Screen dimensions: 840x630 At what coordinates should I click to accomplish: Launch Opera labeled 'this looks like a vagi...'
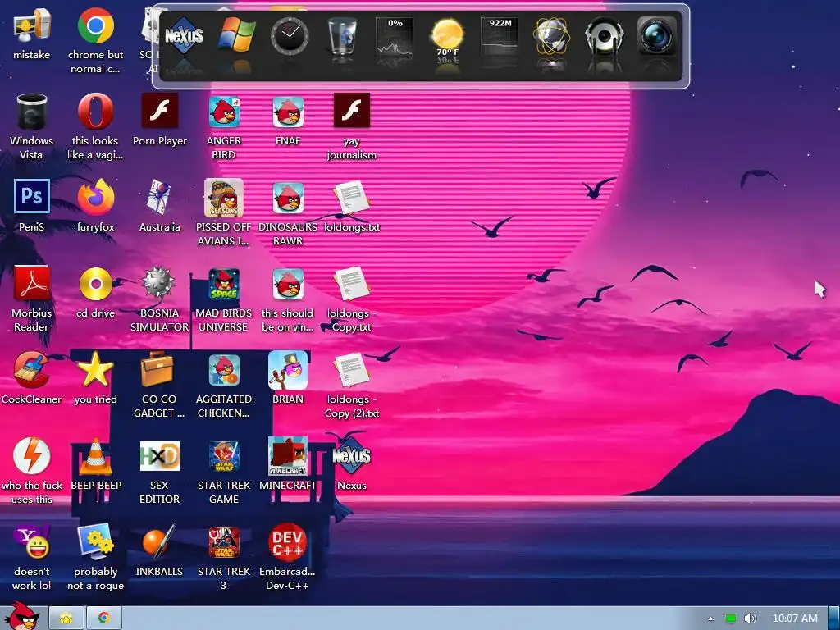(95, 112)
